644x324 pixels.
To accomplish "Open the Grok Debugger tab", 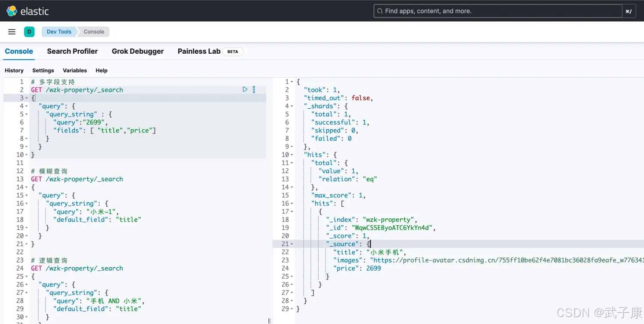I will pyautogui.click(x=138, y=51).
